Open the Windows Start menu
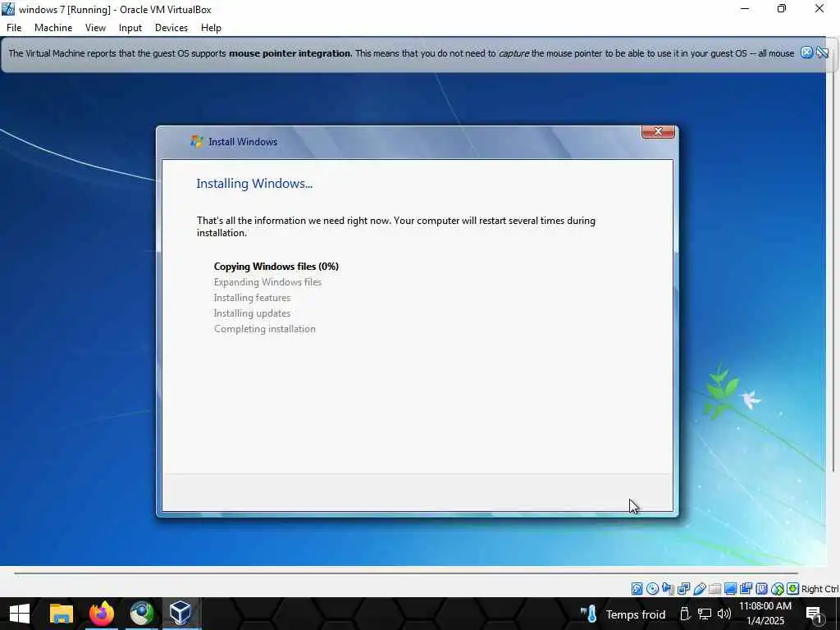The height and width of the screenshot is (630, 840). coord(20,614)
